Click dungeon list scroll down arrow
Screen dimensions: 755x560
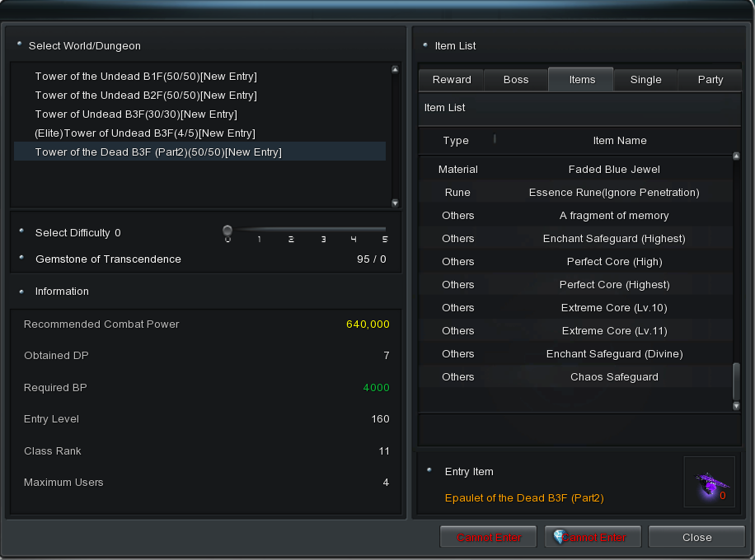click(x=395, y=203)
